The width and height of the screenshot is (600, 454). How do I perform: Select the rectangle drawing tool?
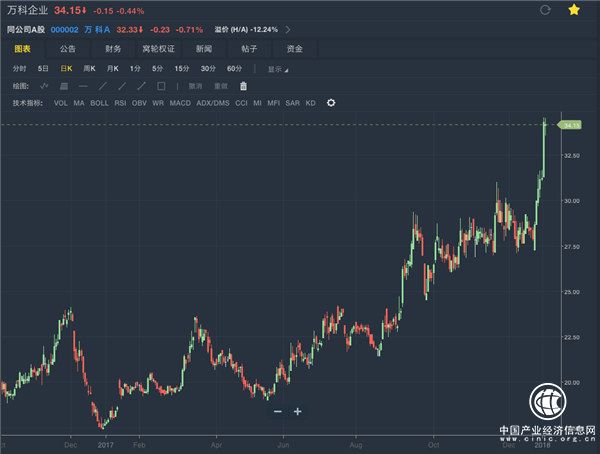point(161,86)
